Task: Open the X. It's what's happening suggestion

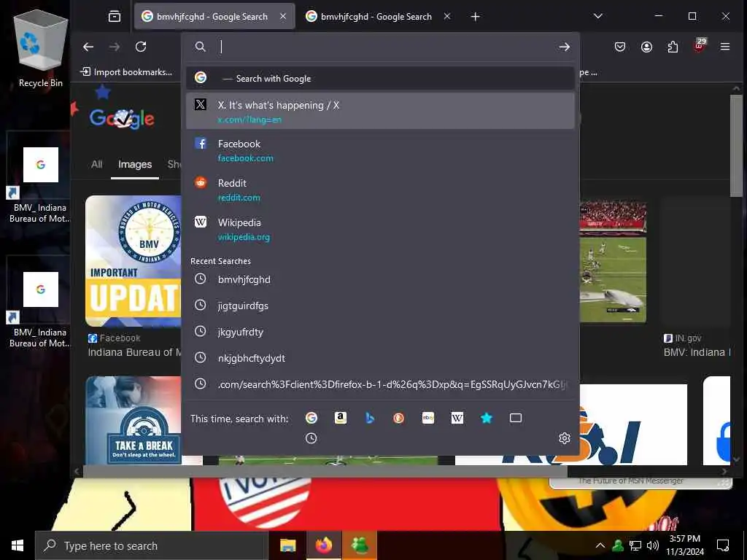Action: [x=380, y=111]
